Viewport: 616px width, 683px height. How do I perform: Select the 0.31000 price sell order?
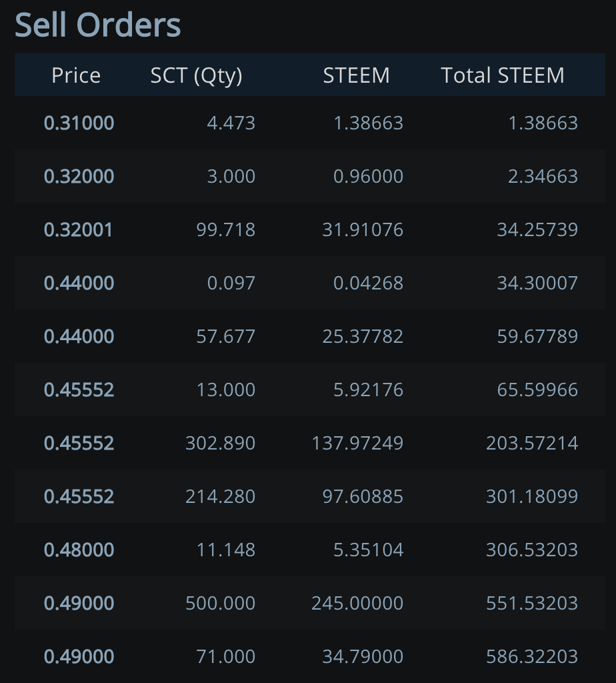click(x=79, y=123)
